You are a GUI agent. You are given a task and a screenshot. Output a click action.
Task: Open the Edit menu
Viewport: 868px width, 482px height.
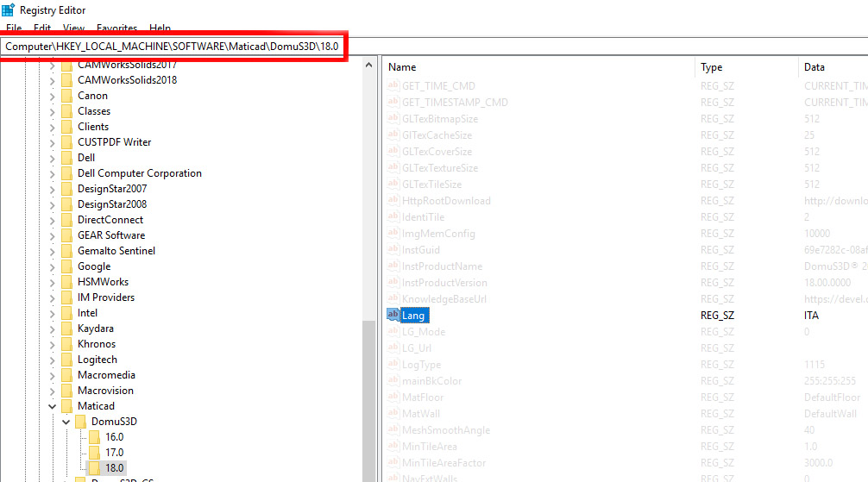[x=42, y=28]
